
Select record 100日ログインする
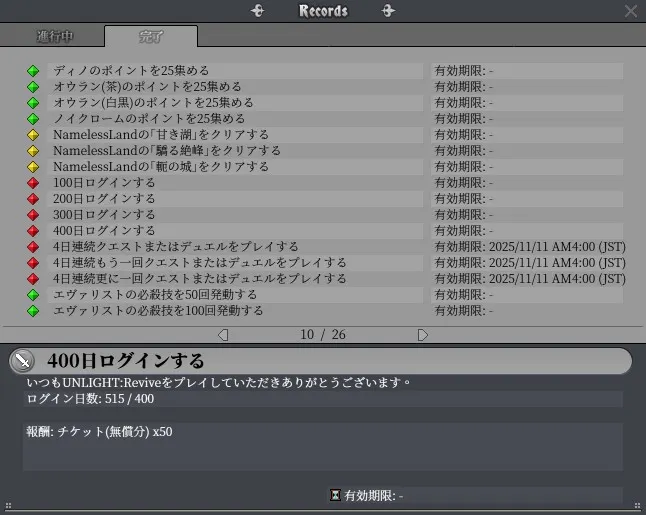[235, 183]
